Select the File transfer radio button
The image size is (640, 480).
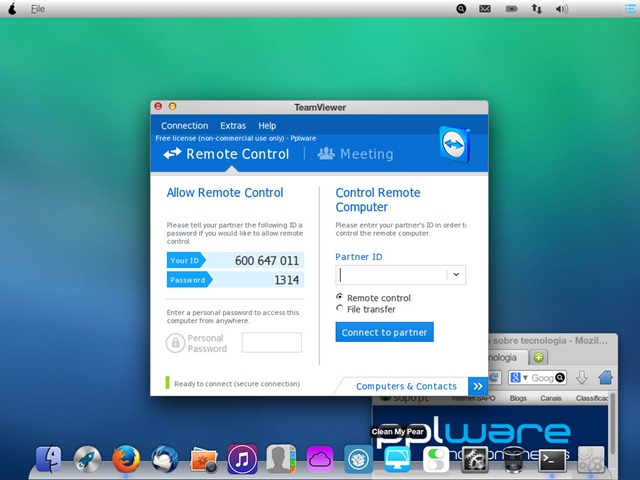pos(339,308)
